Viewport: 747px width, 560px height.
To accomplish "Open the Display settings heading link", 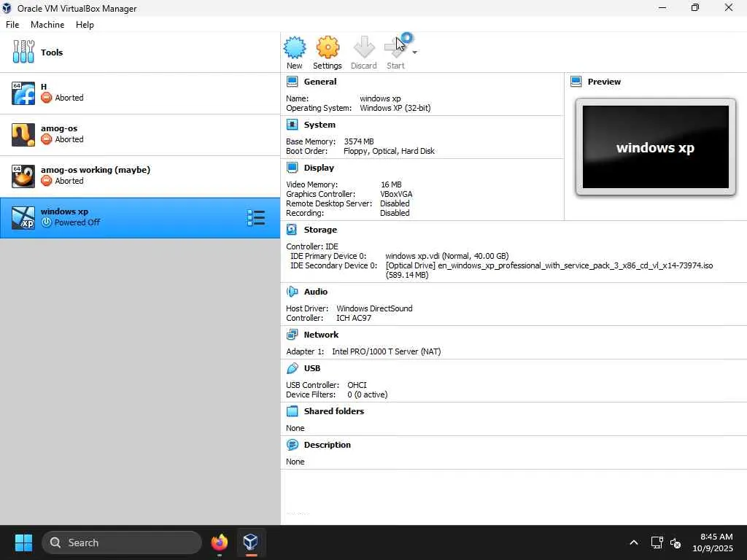I will [x=319, y=168].
